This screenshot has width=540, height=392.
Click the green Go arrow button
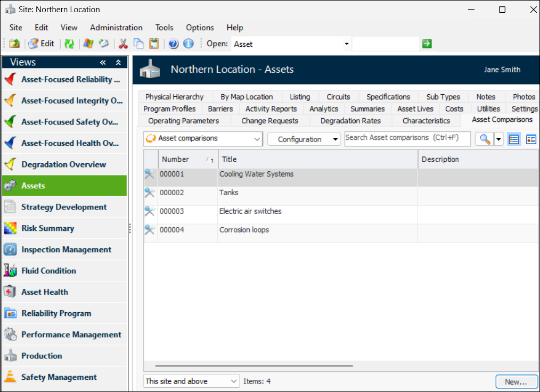427,44
